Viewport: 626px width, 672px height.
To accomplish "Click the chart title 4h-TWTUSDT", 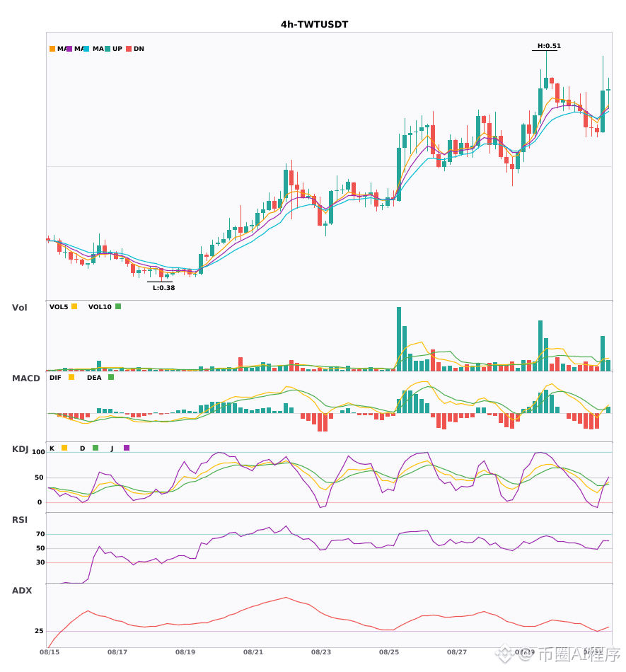I will pos(315,25).
